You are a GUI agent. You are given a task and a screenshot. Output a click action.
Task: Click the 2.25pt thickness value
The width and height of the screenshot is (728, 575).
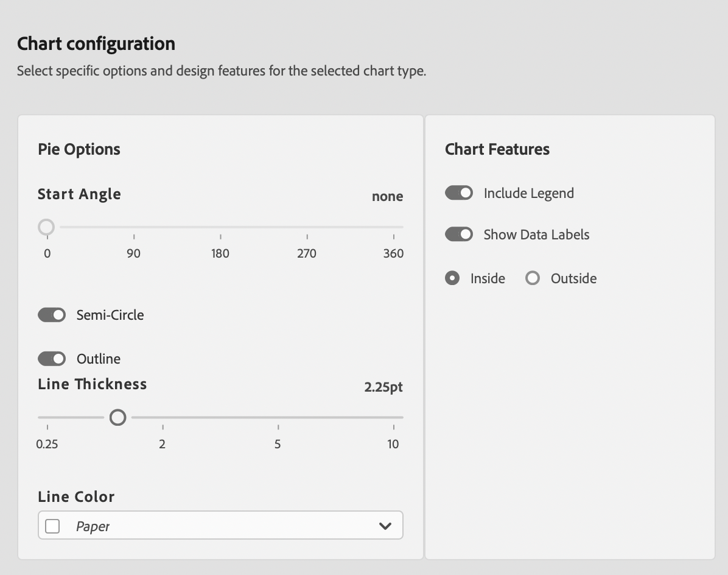pos(383,387)
